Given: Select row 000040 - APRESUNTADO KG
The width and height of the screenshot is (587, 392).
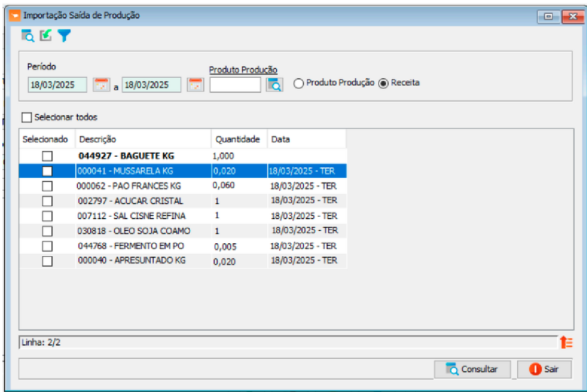Looking at the screenshot, I should (x=183, y=261).
